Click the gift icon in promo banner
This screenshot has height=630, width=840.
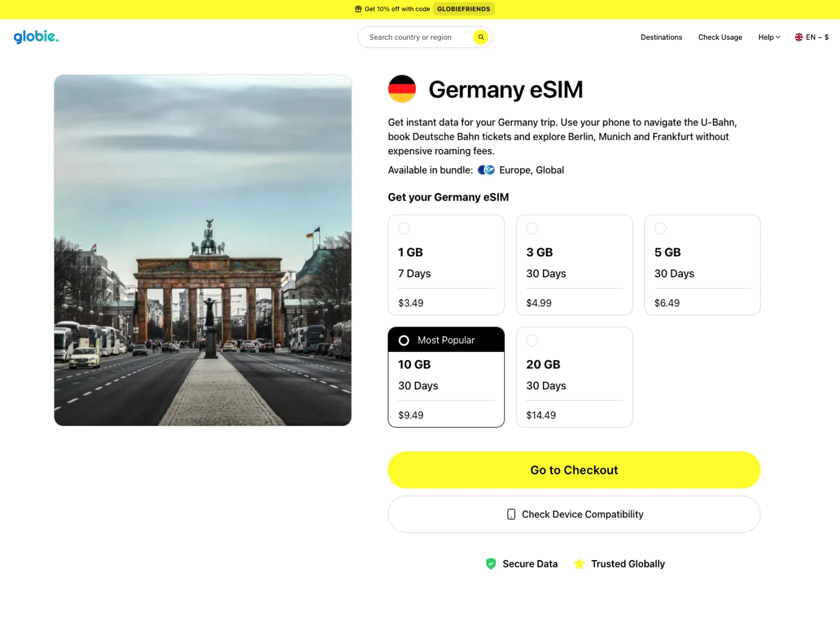pos(358,9)
